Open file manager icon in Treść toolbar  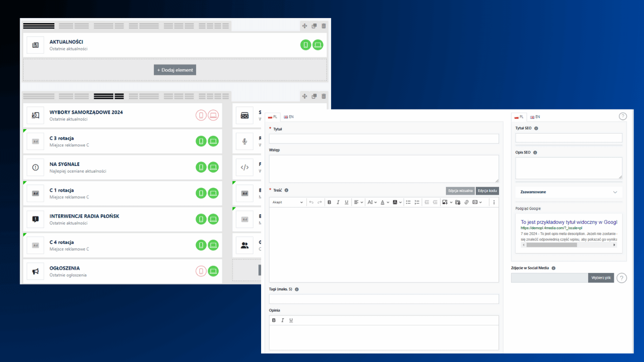pyautogui.click(x=458, y=202)
